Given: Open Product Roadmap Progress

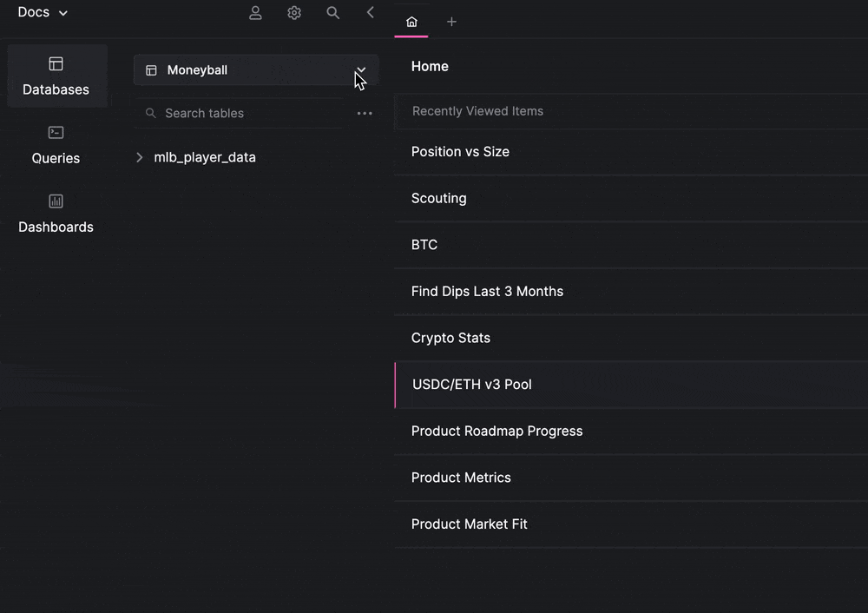Looking at the screenshot, I should (x=631, y=431).
